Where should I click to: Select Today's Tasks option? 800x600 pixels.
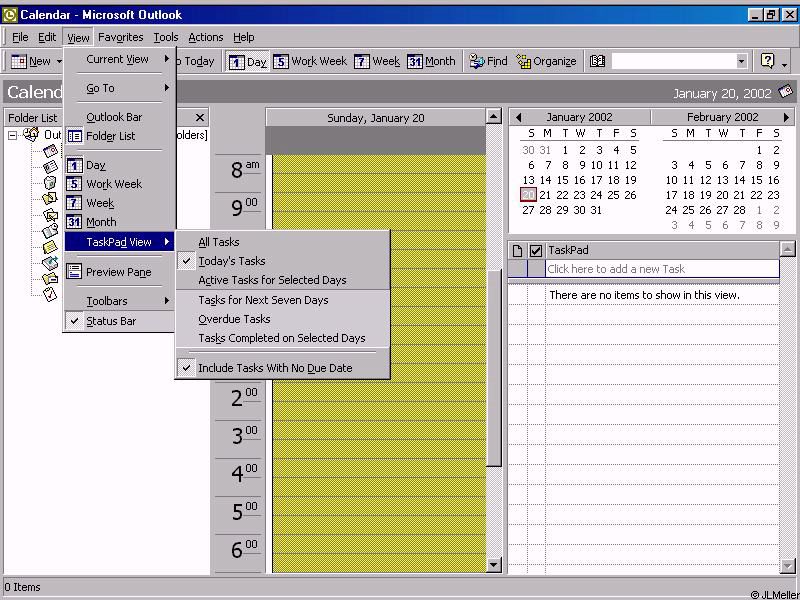tap(232, 261)
